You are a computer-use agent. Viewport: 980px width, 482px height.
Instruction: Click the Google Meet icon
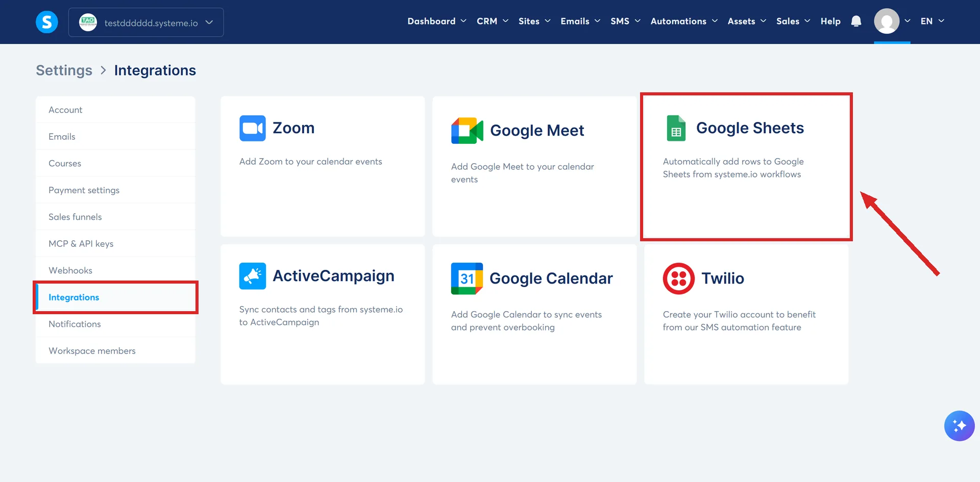point(467,131)
